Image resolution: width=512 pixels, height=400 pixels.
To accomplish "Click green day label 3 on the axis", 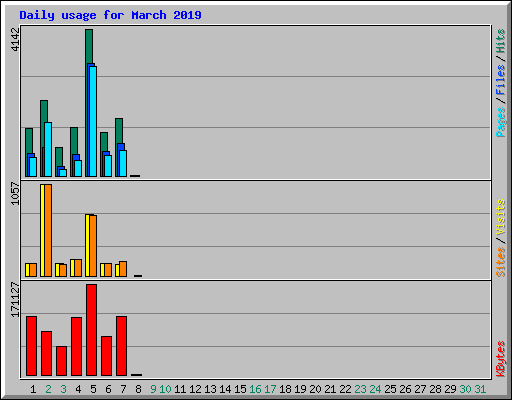I will pyautogui.click(x=63, y=389).
